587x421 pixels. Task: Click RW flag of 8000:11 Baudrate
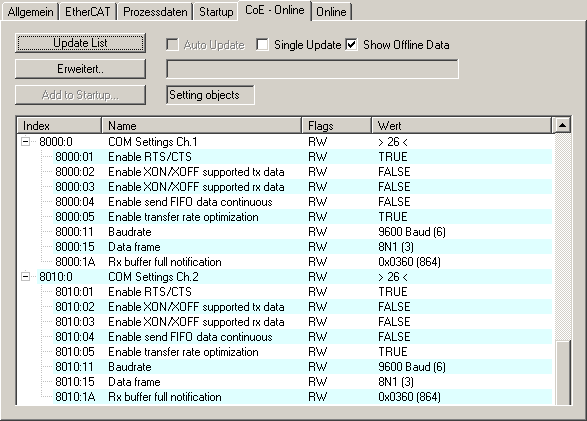click(317, 232)
